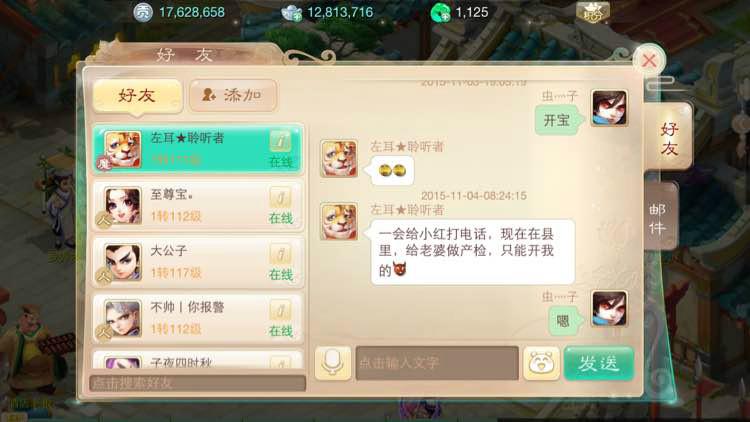This screenshot has width=750, height=422.
Task: Close the friends panel with red X
Action: coord(649,61)
